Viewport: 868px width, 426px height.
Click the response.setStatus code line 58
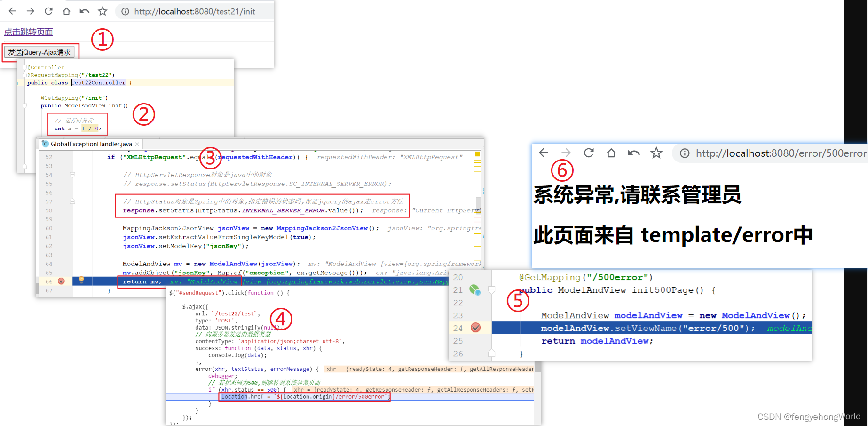tap(243, 210)
